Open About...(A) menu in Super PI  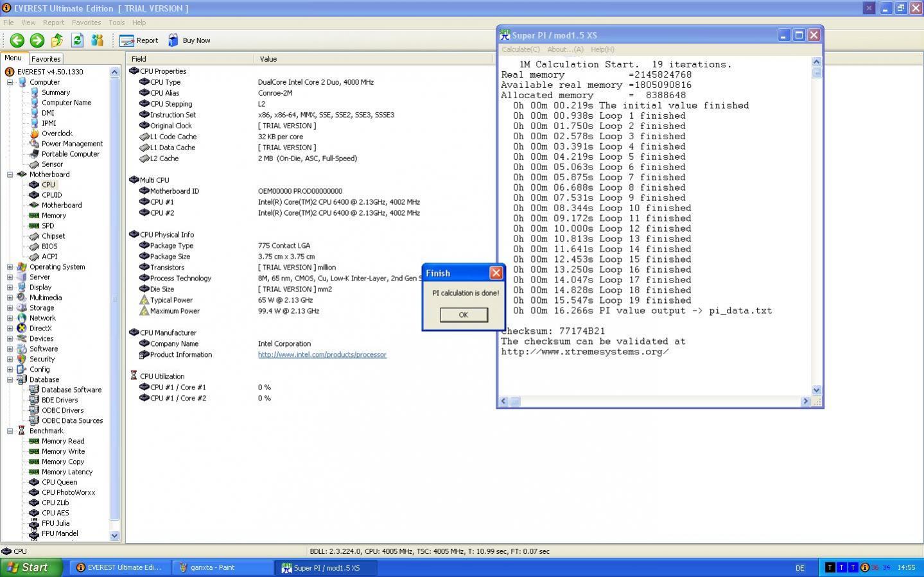click(x=565, y=49)
